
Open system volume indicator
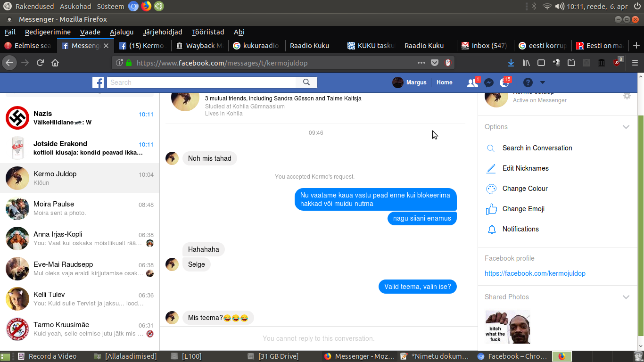pos(560,6)
